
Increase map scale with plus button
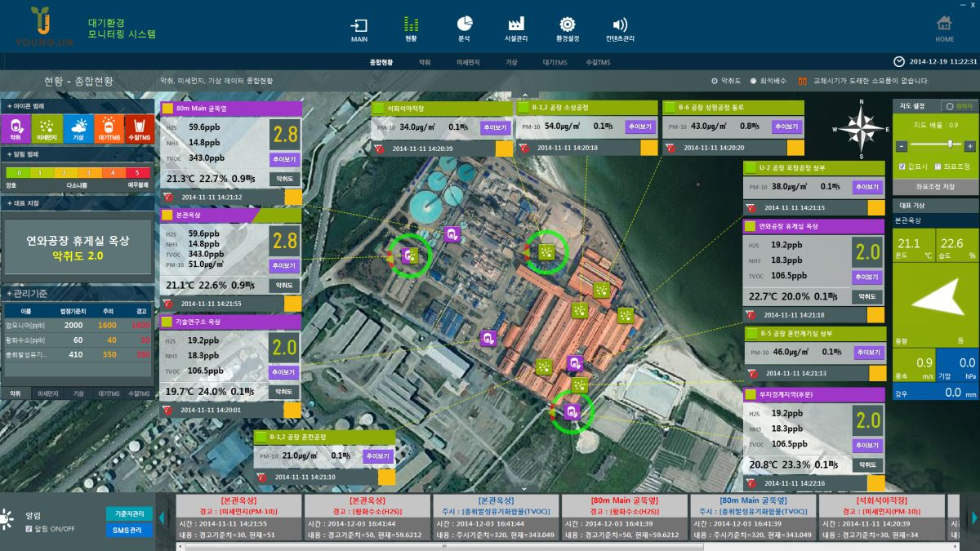point(969,145)
